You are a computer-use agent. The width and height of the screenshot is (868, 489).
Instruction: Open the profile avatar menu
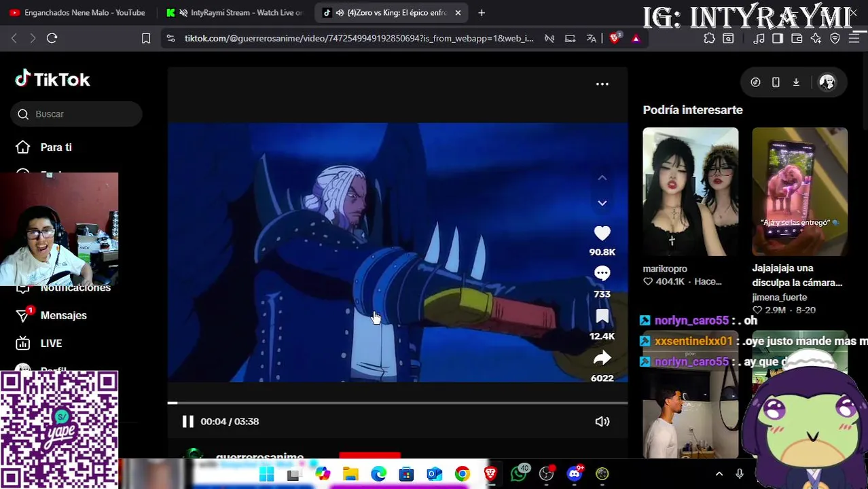[827, 82]
